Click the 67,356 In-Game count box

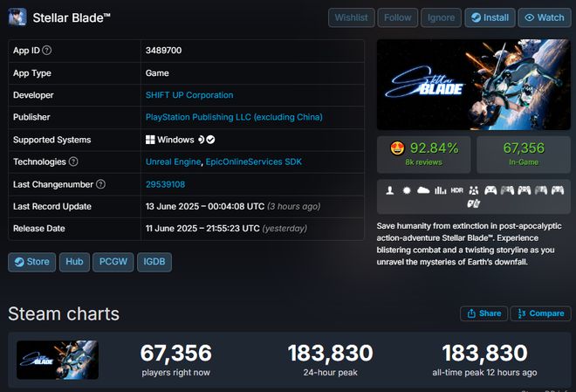click(x=524, y=155)
